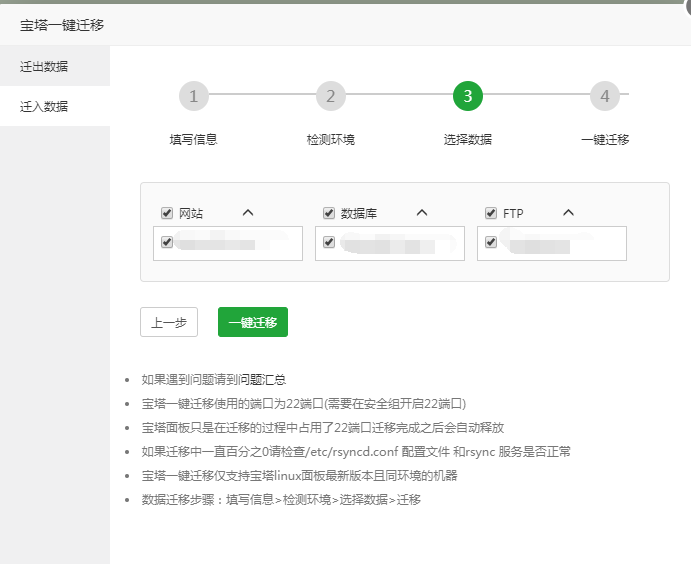Collapse the 网站 list with chevron
The width and height of the screenshot is (691, 564).
[248, 213]
